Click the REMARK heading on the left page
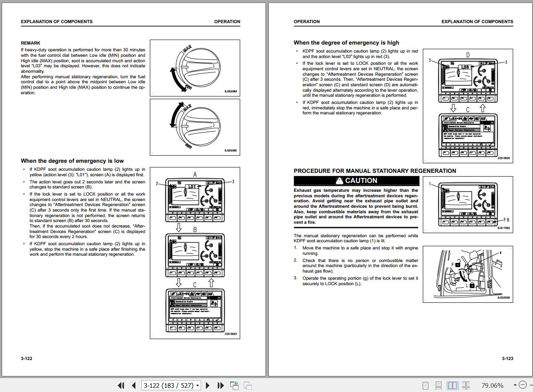 point(31,43)
